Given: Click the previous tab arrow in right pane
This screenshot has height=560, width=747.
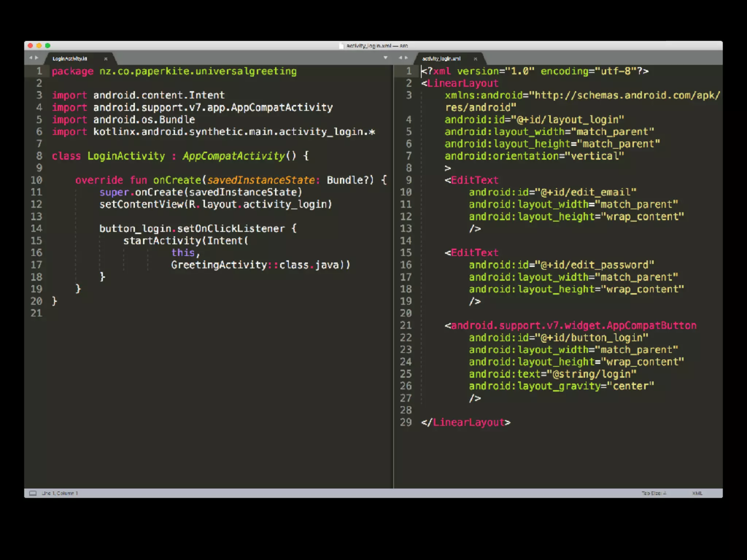Looking at the screenshot, I should [400, 58].
